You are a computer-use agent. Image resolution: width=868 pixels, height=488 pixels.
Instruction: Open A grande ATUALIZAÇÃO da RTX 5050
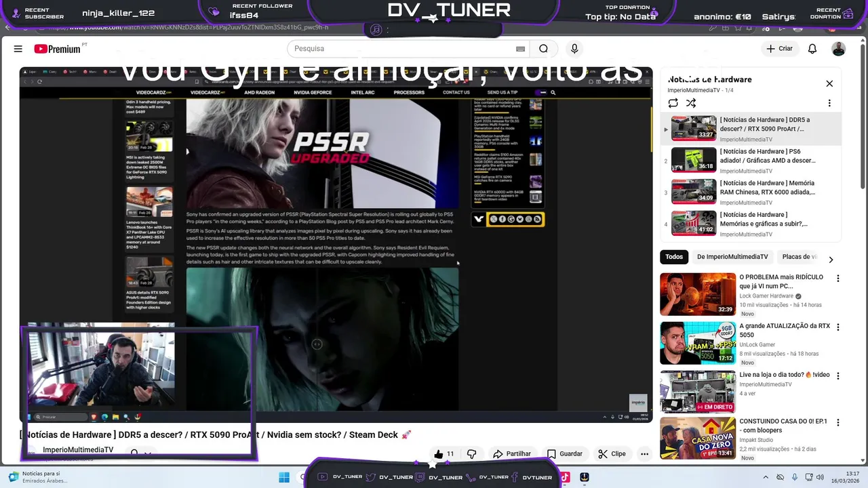698,343
